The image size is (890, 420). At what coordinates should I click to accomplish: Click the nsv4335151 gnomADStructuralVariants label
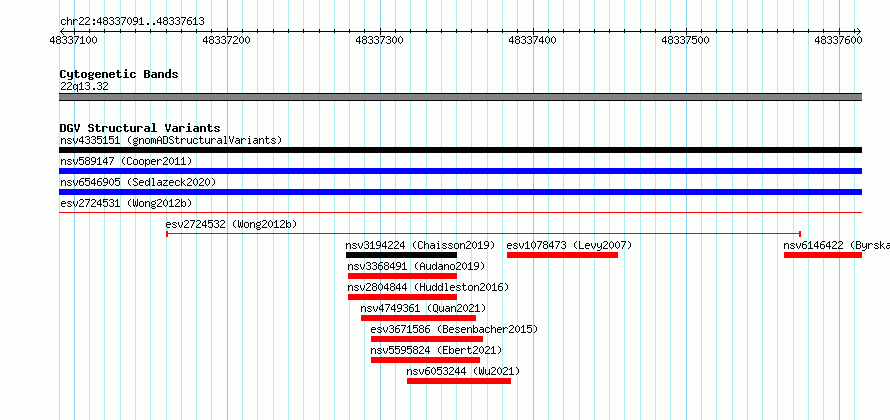171,140
